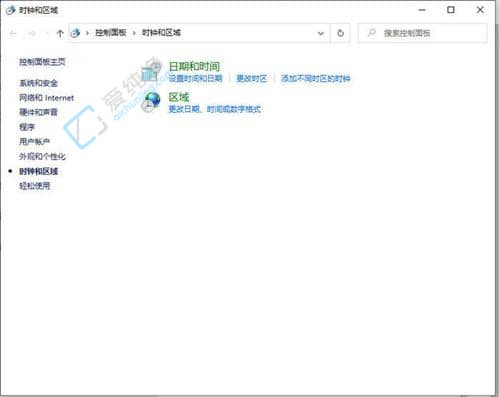Minimize the 时钟和区域 window
Screen dimensions: 500x397
pyautogui.click(x=422, y=10)
